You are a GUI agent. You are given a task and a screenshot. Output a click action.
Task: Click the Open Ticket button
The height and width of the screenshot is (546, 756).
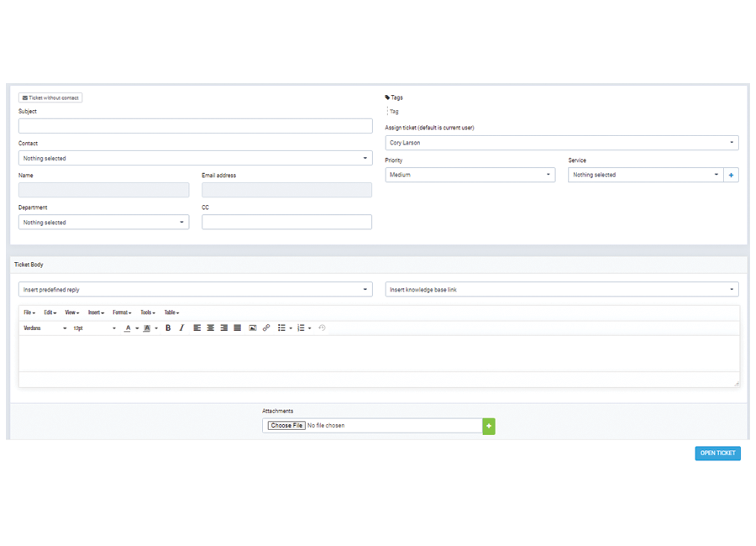tap(717, 454)
